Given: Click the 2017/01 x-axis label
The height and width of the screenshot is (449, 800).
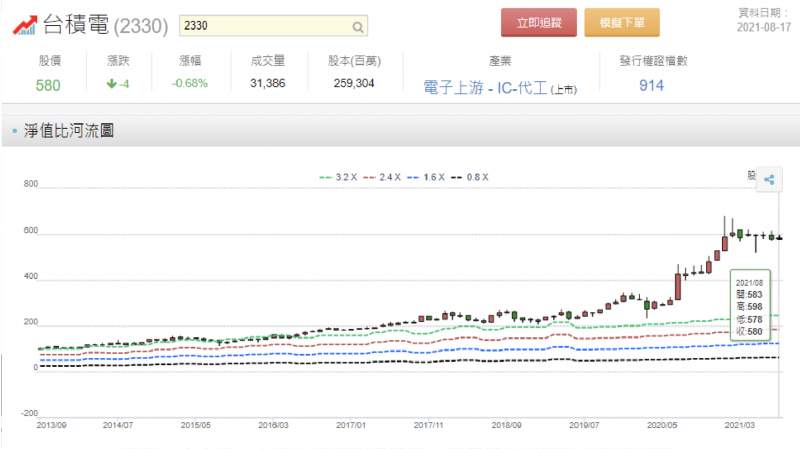Looking at the screenshot, I should click(351, 425).
